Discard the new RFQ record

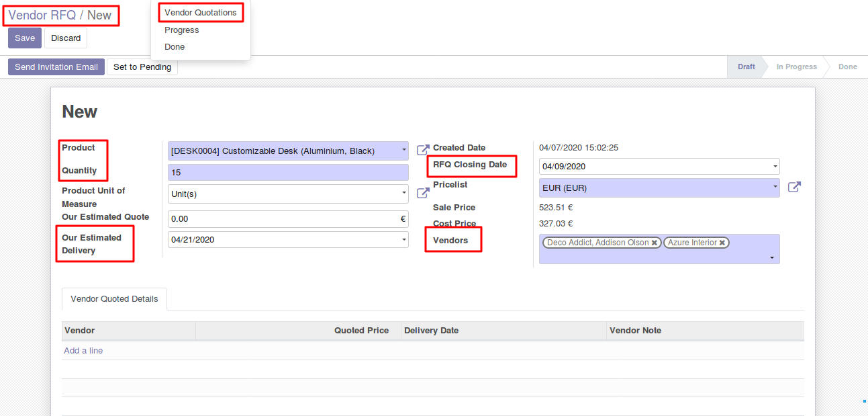(66, 38)
